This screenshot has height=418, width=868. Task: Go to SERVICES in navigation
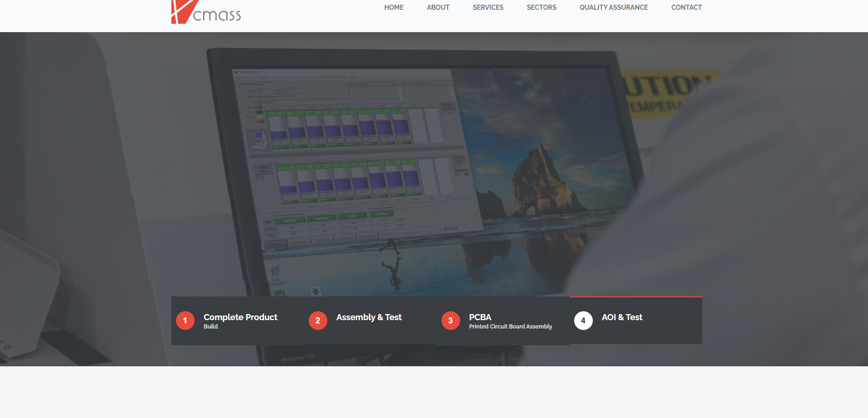coord(488,7)
